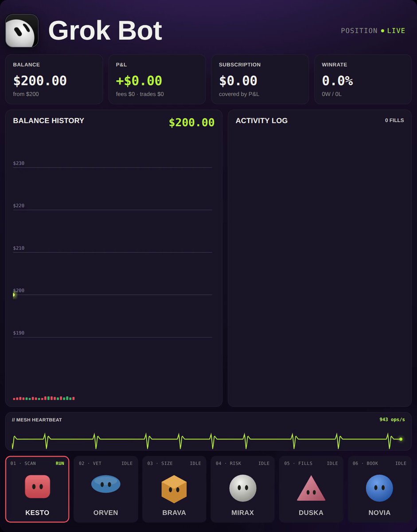417x532 pixels.
Task: Select the MIRAX agent name label
Action: 243,512
